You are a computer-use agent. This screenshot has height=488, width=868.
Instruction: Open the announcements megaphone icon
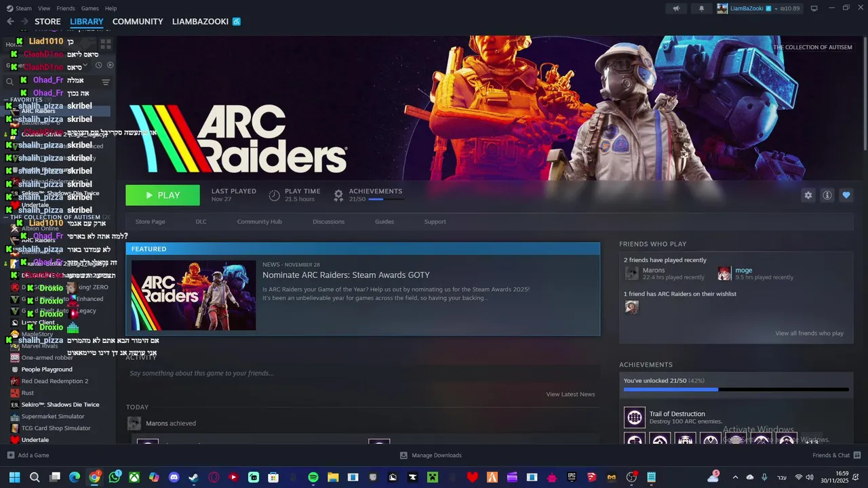click(676, 8)
